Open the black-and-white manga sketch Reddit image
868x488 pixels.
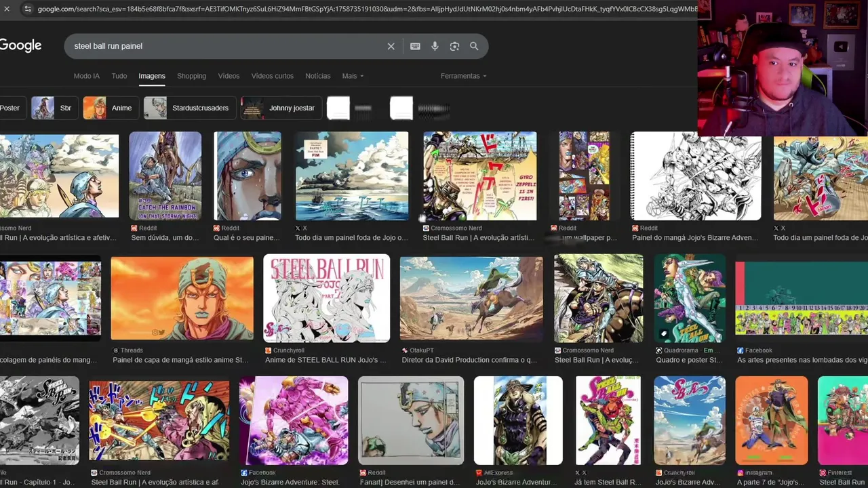(696, 176)
